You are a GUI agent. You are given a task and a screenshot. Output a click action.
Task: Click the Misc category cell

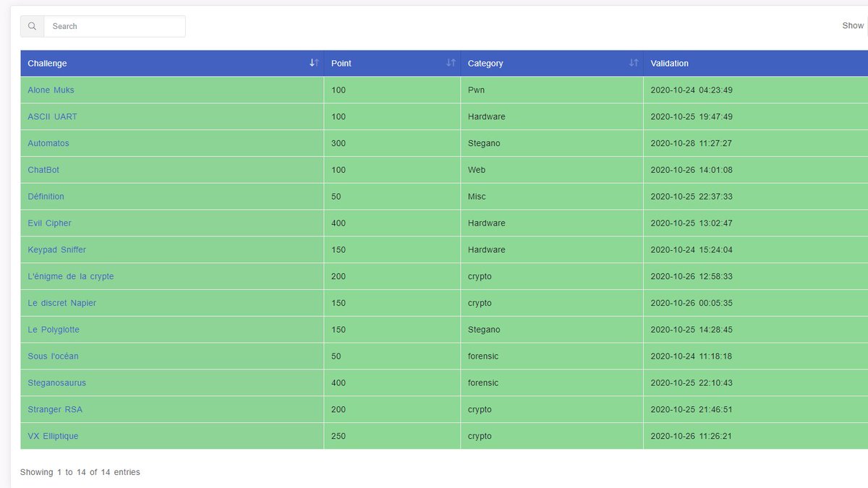[552, 197]
